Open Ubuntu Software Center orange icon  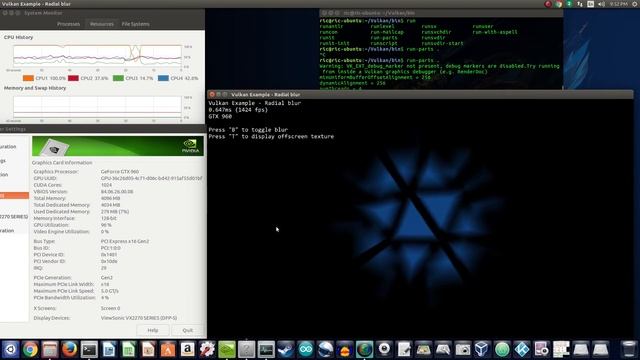(x=168, y=349)
